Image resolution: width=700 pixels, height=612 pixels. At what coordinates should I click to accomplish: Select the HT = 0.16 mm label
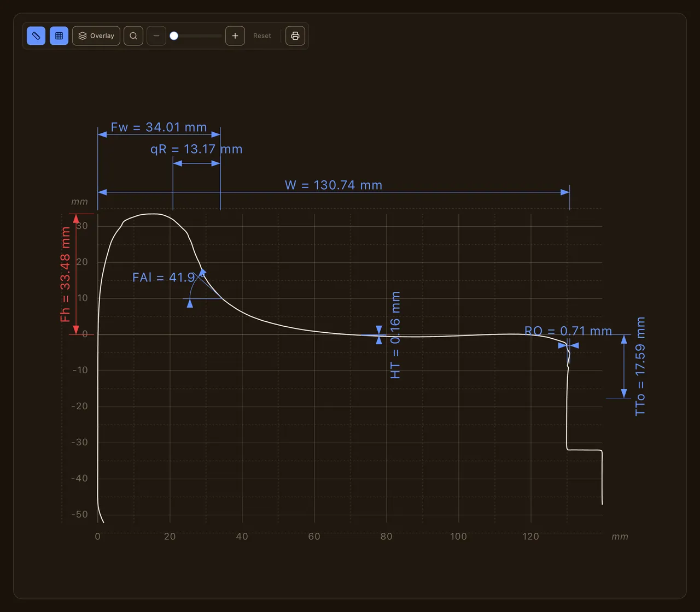coord(396,335)
